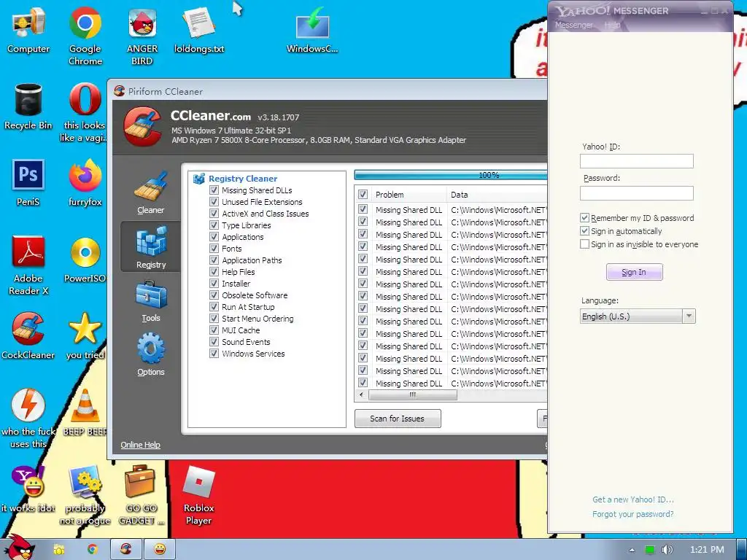
Task: Show hidden tray icons arrow
Action: [632, 550]
